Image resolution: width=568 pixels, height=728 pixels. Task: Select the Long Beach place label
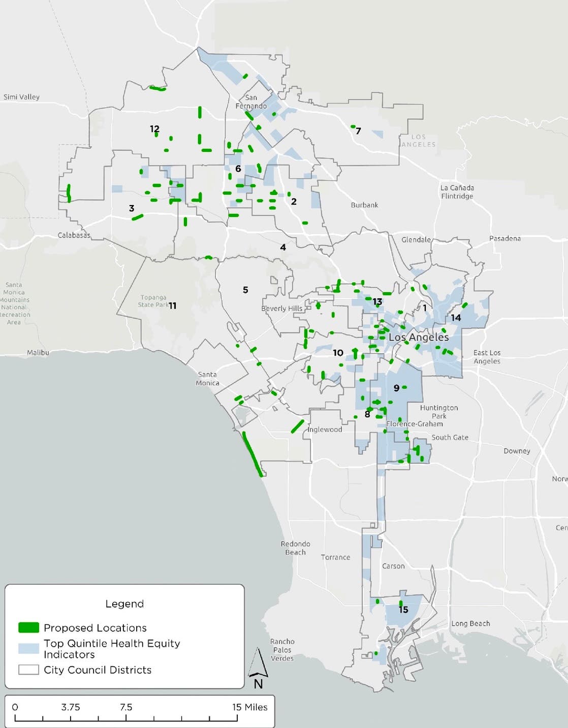tap(470, 623)
